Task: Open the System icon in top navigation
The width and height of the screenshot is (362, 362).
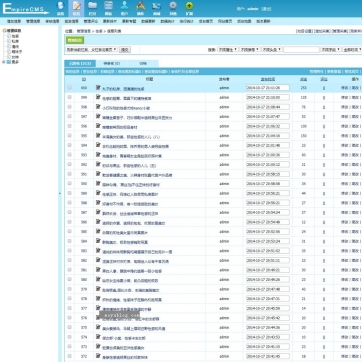Action: click(x=60, y=8)
